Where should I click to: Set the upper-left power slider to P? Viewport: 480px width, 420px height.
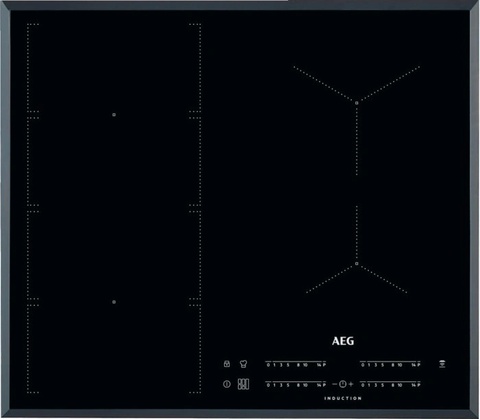tap(324, 365)
